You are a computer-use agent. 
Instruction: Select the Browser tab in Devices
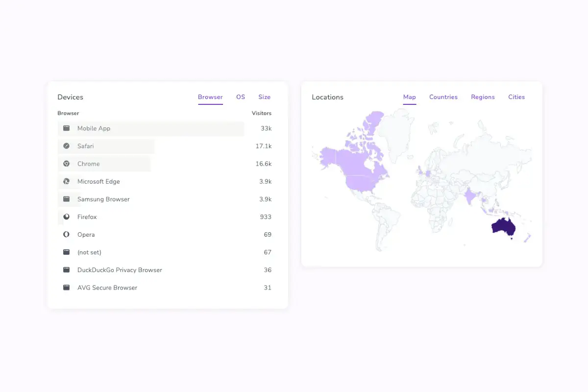pyautogui.click(x=210, y=97)
